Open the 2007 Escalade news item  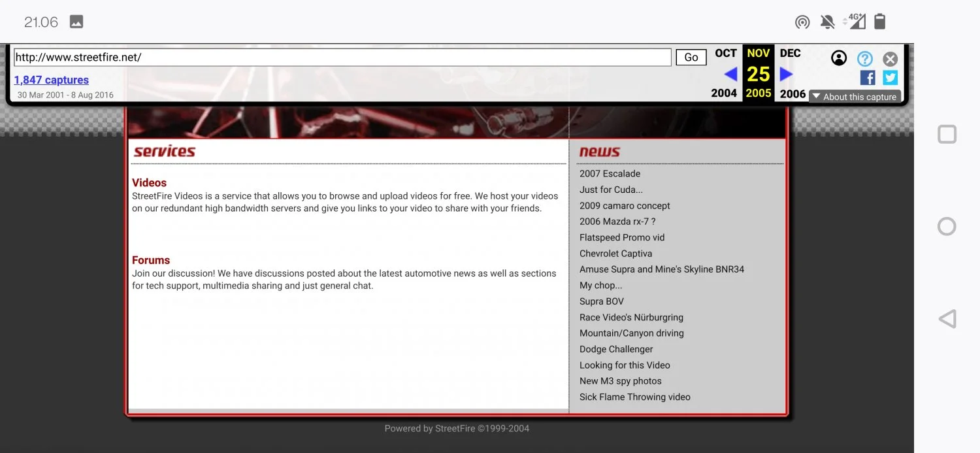pyautogui.click(x=610, y=173)
